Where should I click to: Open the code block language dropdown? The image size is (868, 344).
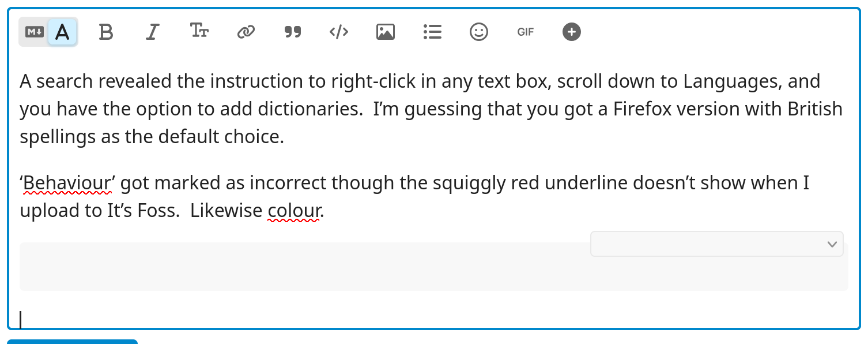point(716,244)
